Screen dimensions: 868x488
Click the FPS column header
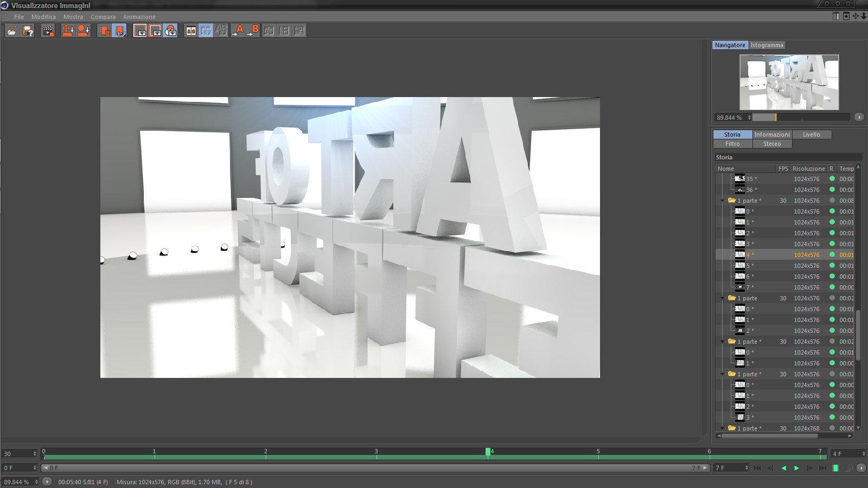click(783, 169)
